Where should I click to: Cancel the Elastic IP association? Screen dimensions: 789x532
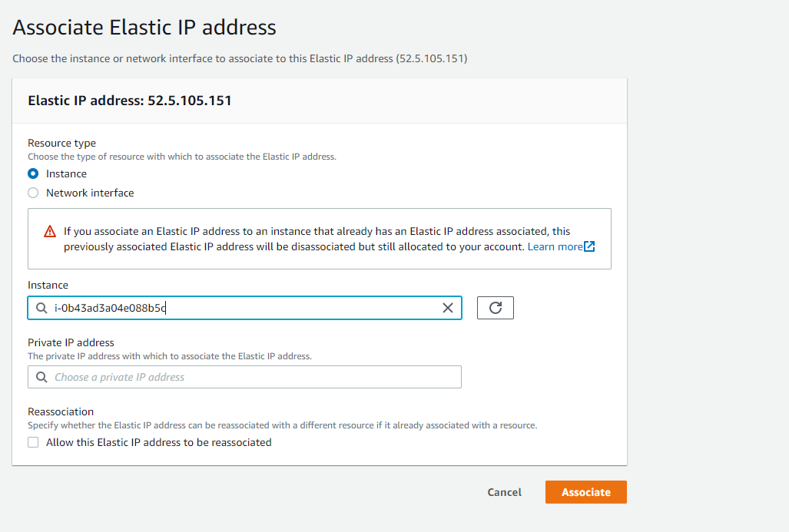[504, 492]
